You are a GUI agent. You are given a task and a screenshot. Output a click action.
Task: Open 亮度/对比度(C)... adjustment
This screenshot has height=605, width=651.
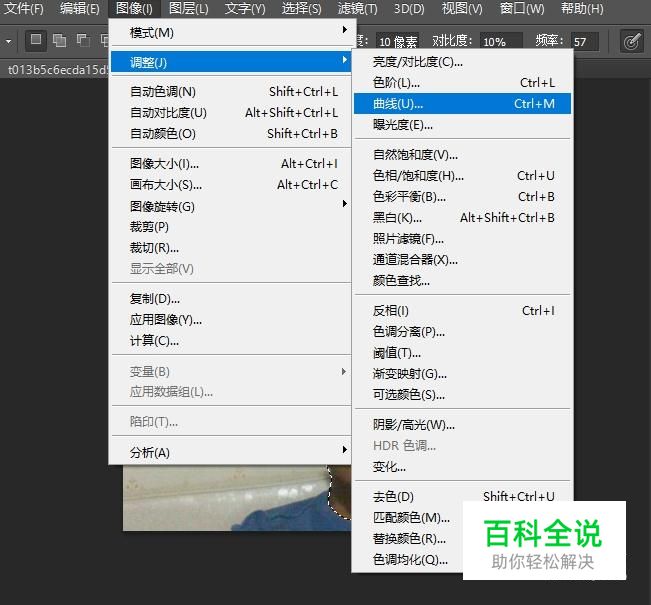[462, 62]
